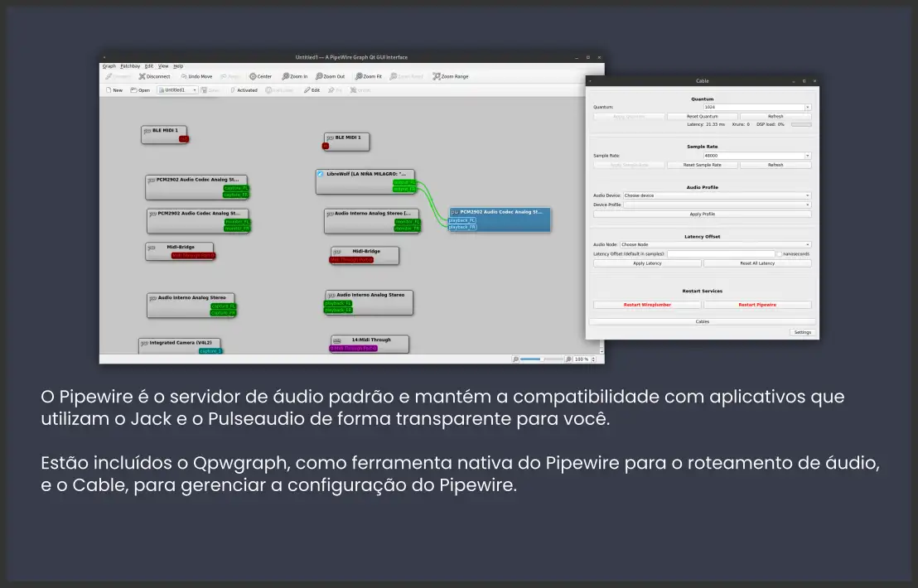
Task: Click the Zoom Fit toolbar button
Action: [368, 77]
